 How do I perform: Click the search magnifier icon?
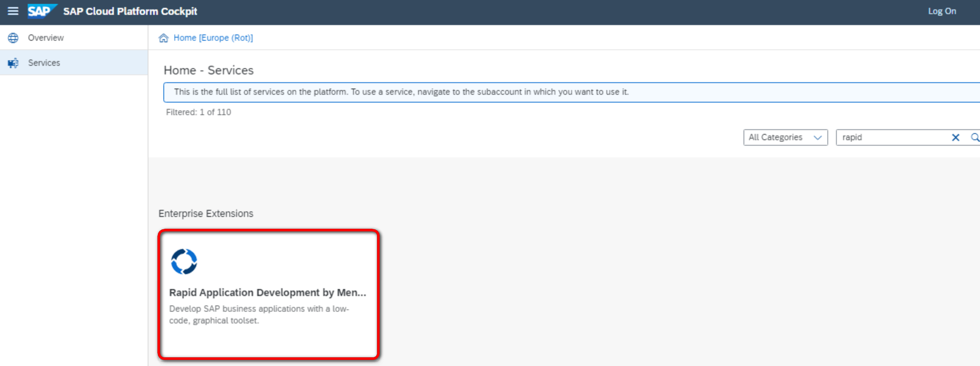click(975, 137)
